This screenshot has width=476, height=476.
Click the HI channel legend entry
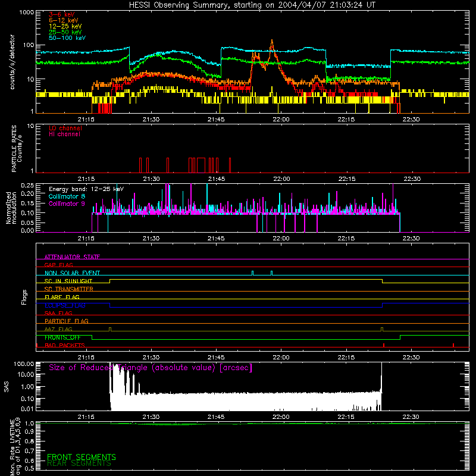pos(64,134)
